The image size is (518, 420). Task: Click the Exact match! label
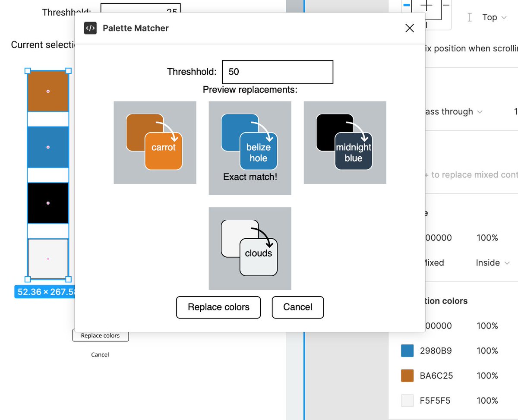coord(250,177)
